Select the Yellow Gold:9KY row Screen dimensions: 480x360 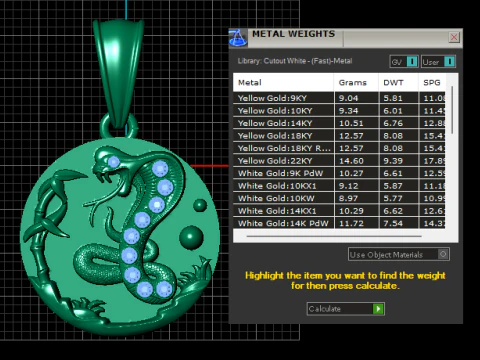tap(339, 98)
